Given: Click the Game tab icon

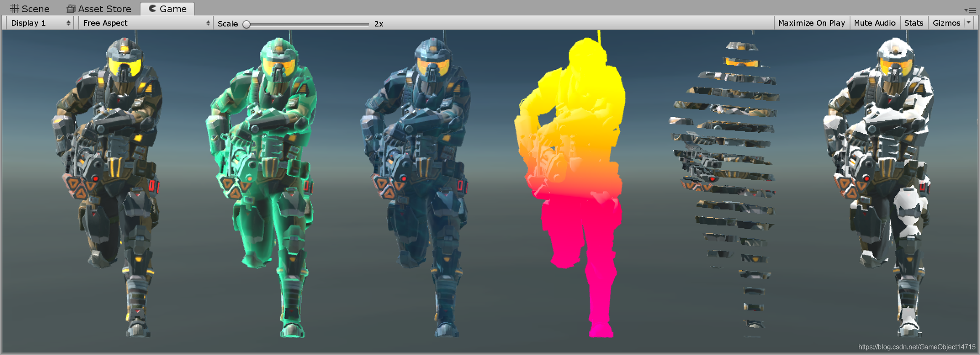Looking at the screenshot, I should (x=152, y=8).
